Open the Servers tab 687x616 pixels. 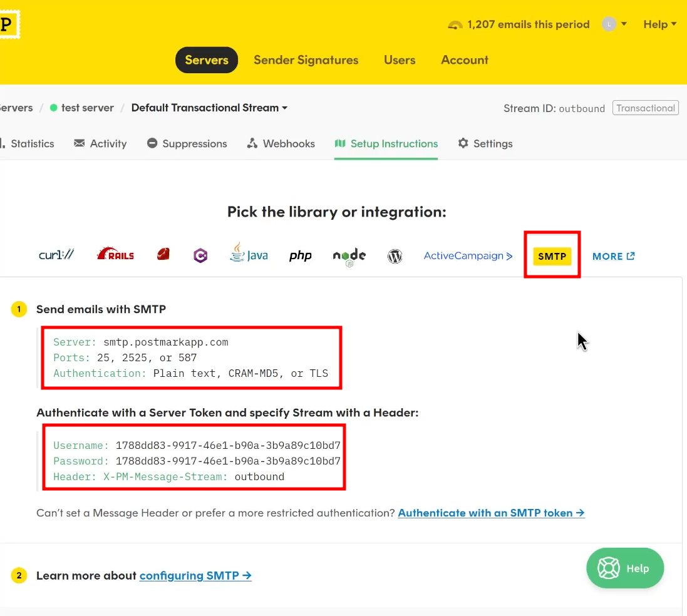tap(207, 60)
